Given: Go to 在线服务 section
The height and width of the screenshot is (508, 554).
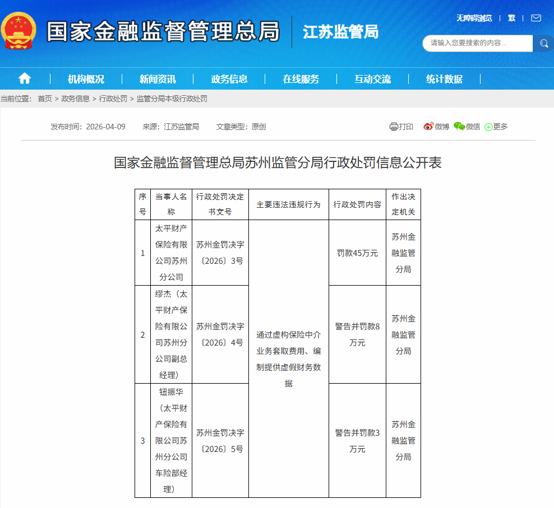Looking at the screenshot, I should (x=301, y=79).
